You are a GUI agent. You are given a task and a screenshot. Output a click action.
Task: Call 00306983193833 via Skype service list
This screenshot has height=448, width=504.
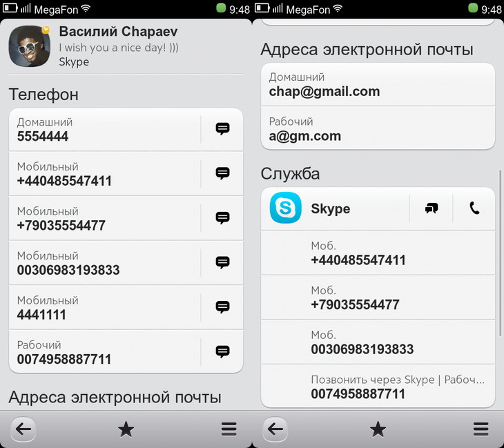(x=378, y=342)
